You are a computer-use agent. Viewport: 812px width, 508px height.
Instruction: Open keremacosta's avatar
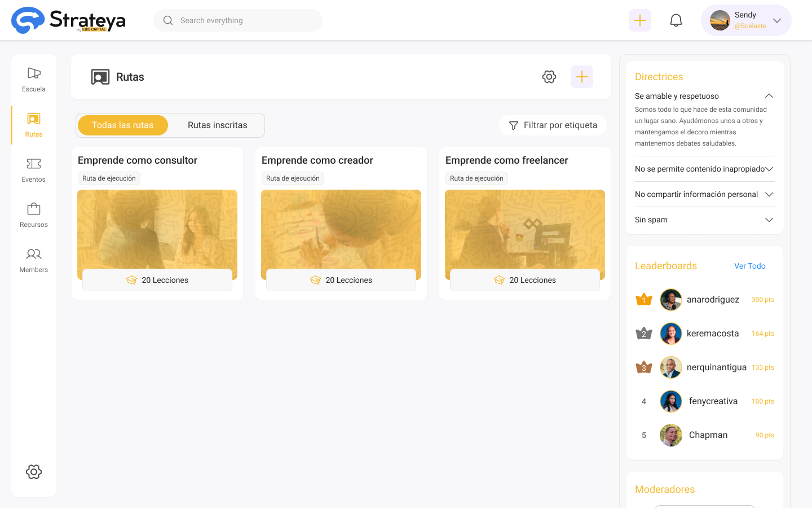pyautogui.click(x=671, y=334)
